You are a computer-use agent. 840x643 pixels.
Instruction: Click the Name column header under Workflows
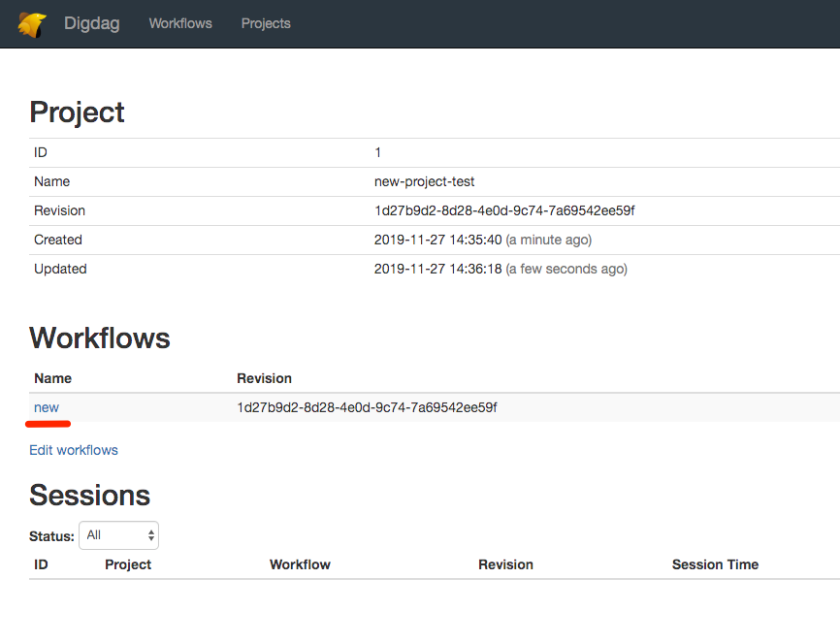click(x=52, y=378)
